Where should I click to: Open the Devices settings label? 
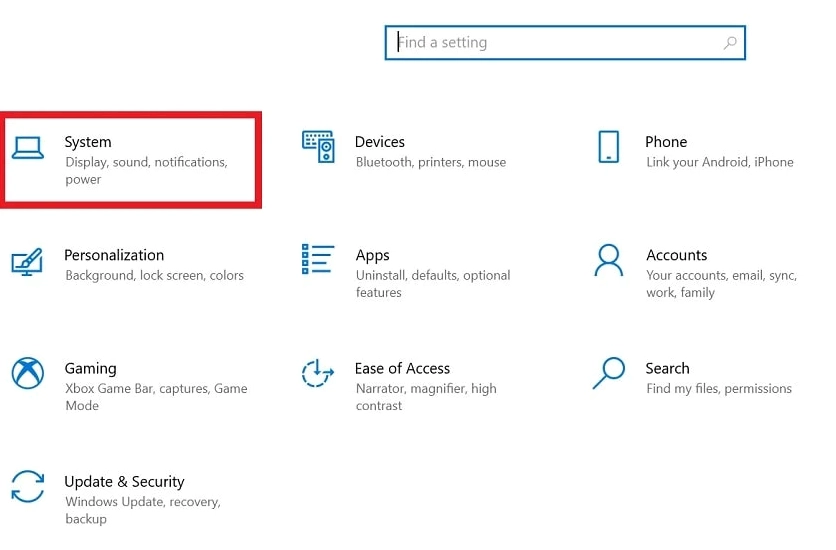(380, 142)
